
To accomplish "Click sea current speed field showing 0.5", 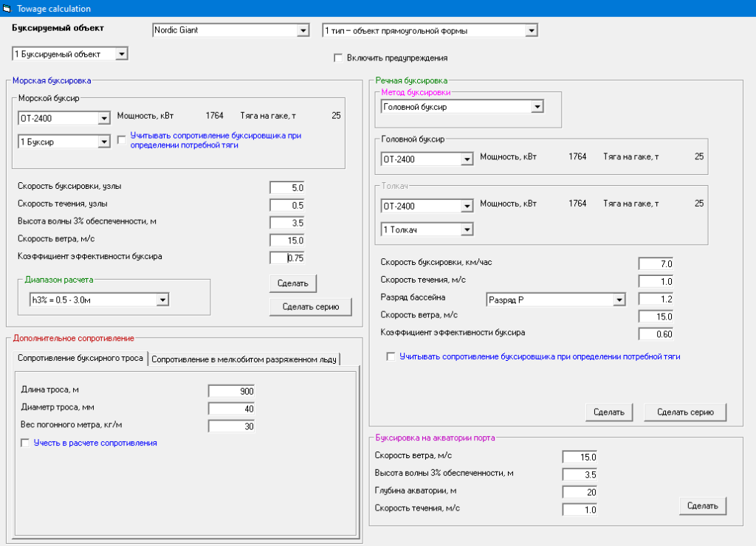I will click(x=287, y=205).
